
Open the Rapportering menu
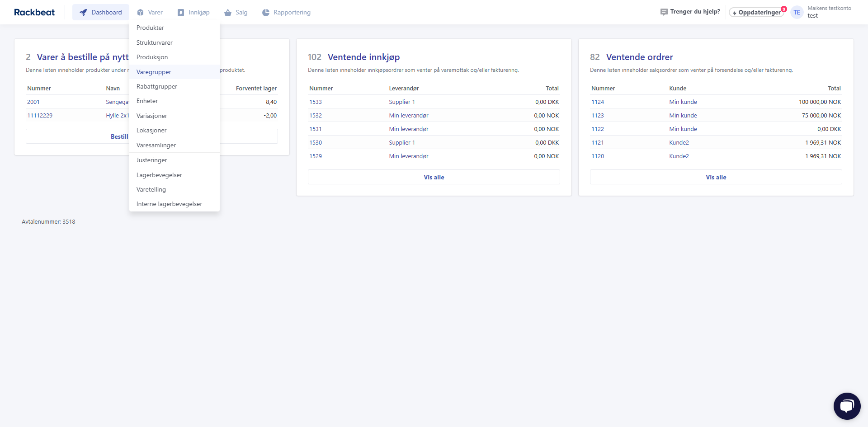click(287, 12)
